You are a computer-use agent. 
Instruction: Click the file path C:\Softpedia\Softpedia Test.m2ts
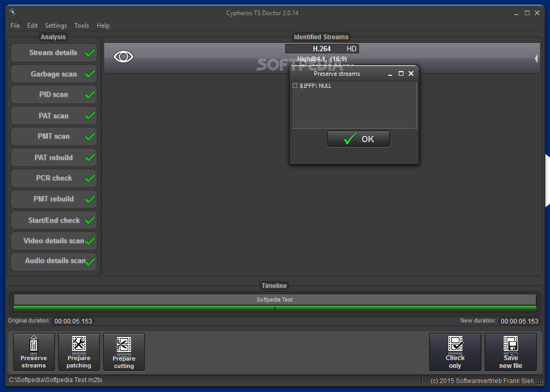tap(56, 380)
